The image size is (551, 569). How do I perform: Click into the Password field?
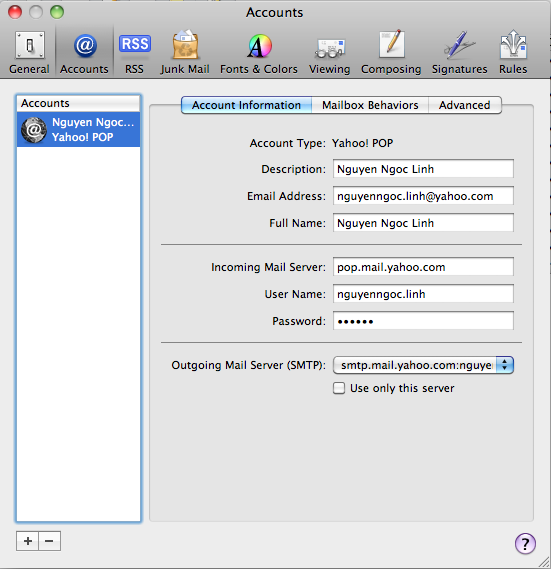click(x=423, y=321)
